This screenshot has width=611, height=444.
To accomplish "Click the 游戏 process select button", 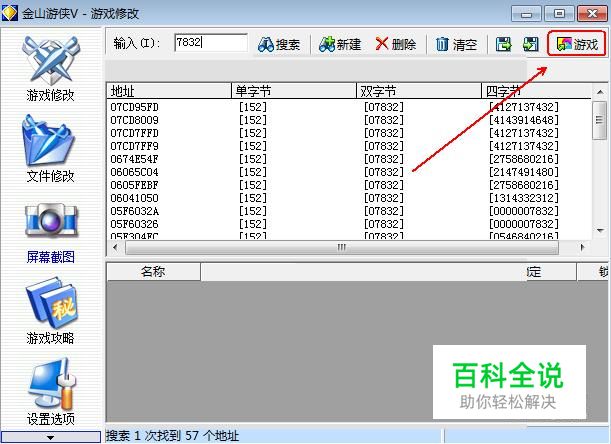I will click(577, 44).
